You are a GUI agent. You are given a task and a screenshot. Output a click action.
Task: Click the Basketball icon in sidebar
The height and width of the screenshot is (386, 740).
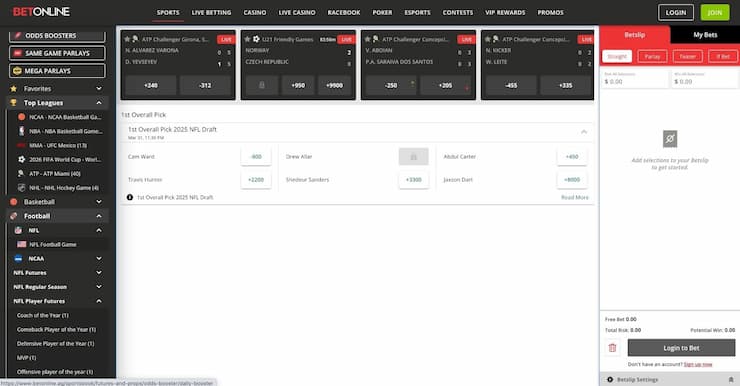coord(14,202)
